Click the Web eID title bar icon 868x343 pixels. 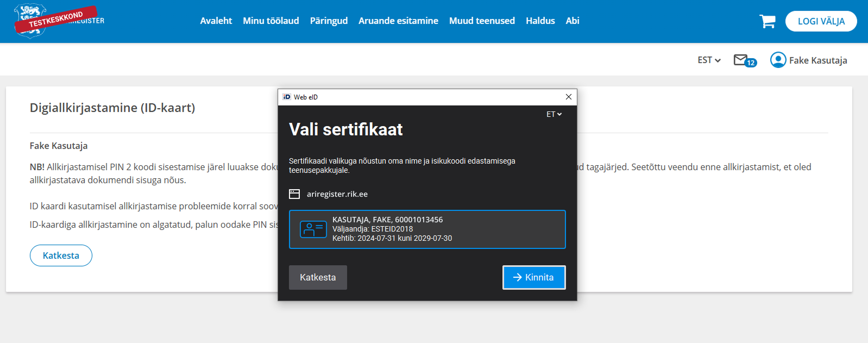[x=287, y=97]
